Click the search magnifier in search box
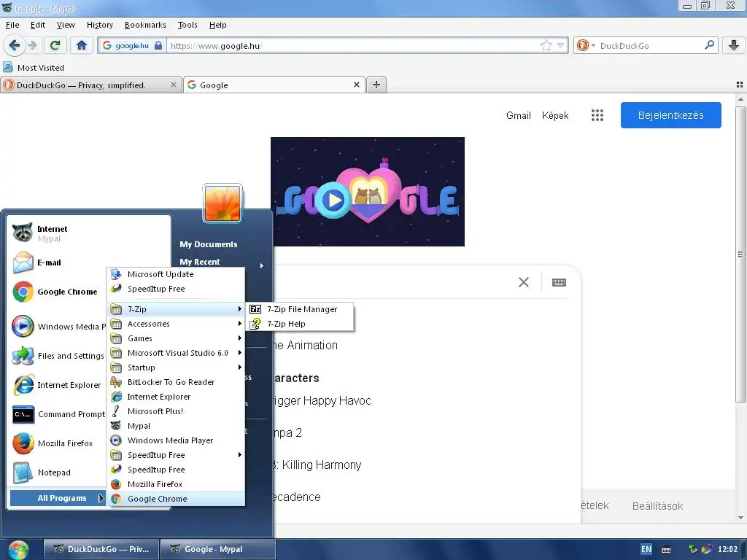The height and width of the screenshot is (560, 747). (709, 45)
